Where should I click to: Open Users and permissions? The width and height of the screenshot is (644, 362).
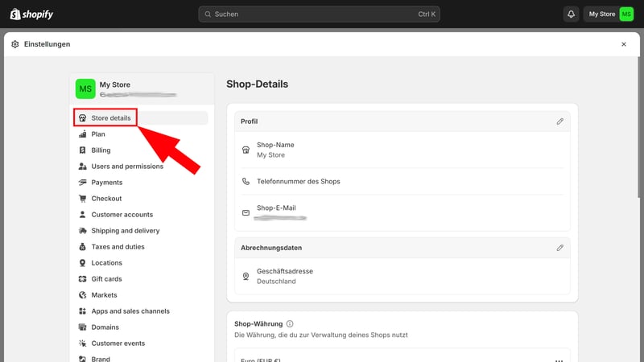tap(126, 167)
